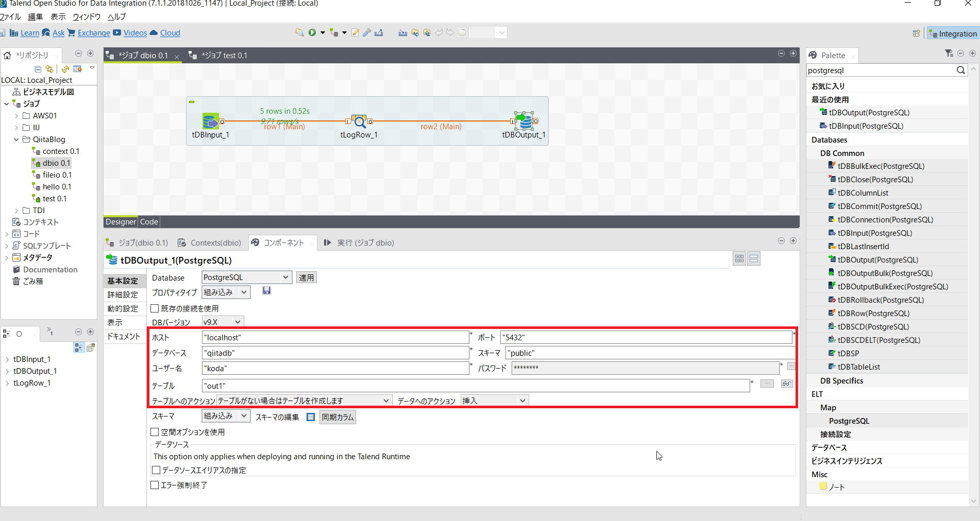The height and width of the screenshot is (521, 980).
Task: Open the 実行 (ジョブ dbio) tab
Action: click(359, 242)
